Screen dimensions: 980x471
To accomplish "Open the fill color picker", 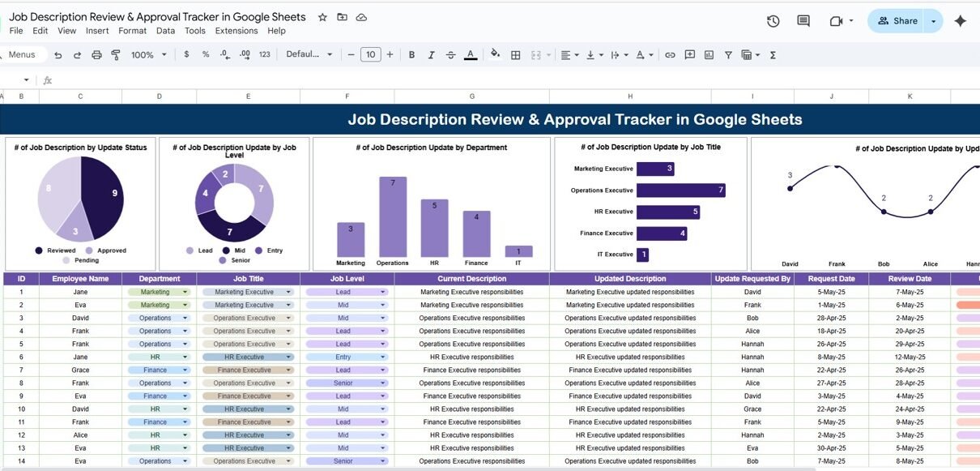I will tap(495, 55).
